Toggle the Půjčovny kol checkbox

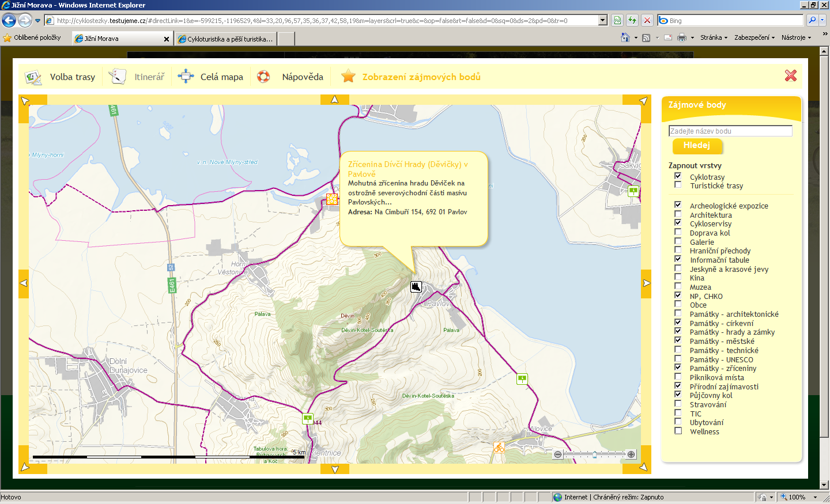tap(678, 395)
